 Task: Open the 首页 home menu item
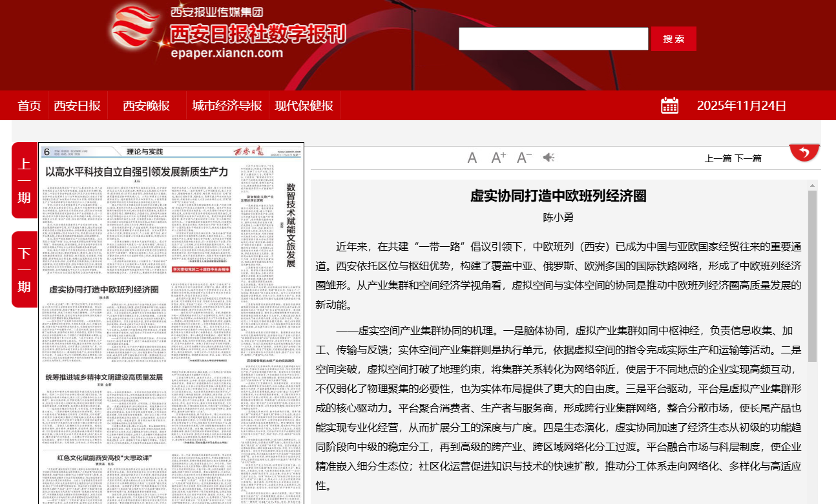click(30, 106)
